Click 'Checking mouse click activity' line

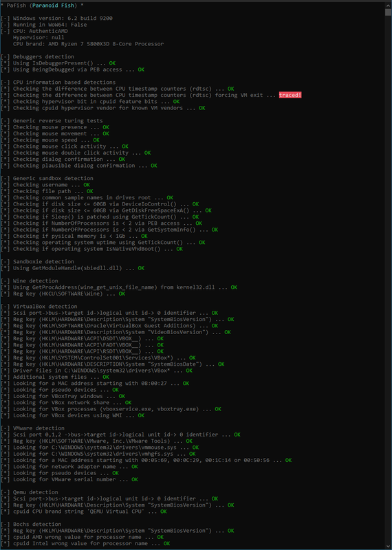(x=65, y=146)
